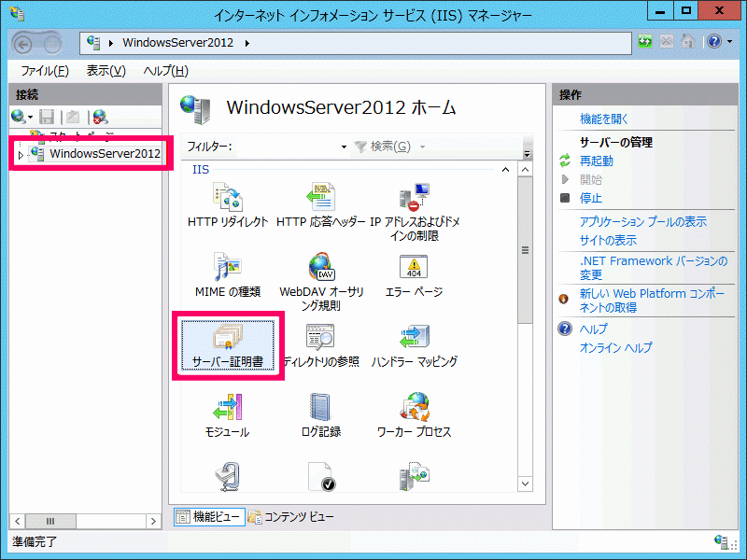The height and width of the screenshot is (560, 747).
Task: Collapse the IIS group section
Action: pyautogui.click(x=505, y=170)
